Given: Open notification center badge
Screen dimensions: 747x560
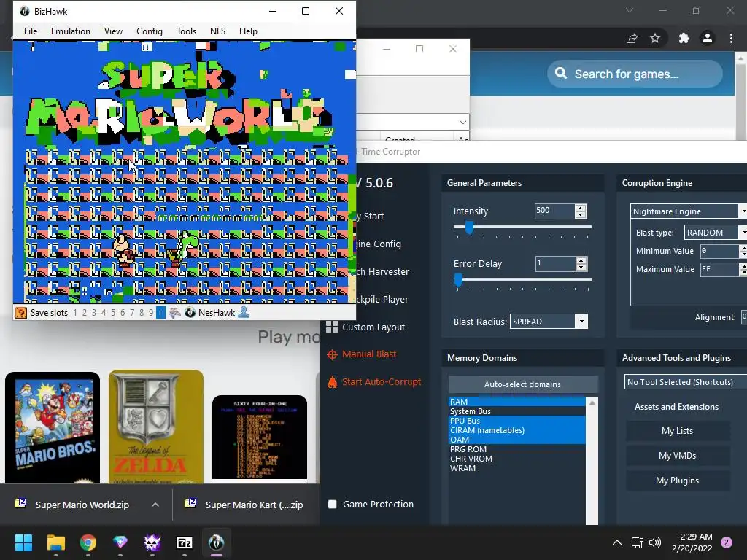Looking at the screenshot, I should coord(727,542).
